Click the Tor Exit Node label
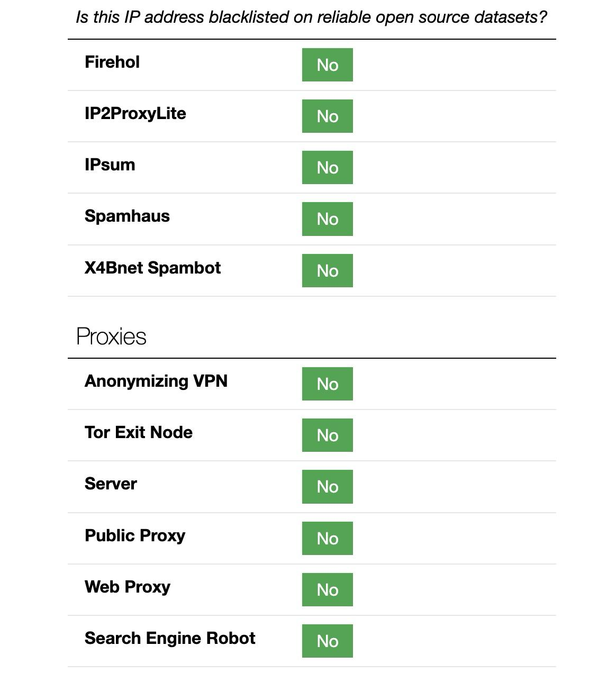This screenshot has width=616, height=673. (138, 432)
